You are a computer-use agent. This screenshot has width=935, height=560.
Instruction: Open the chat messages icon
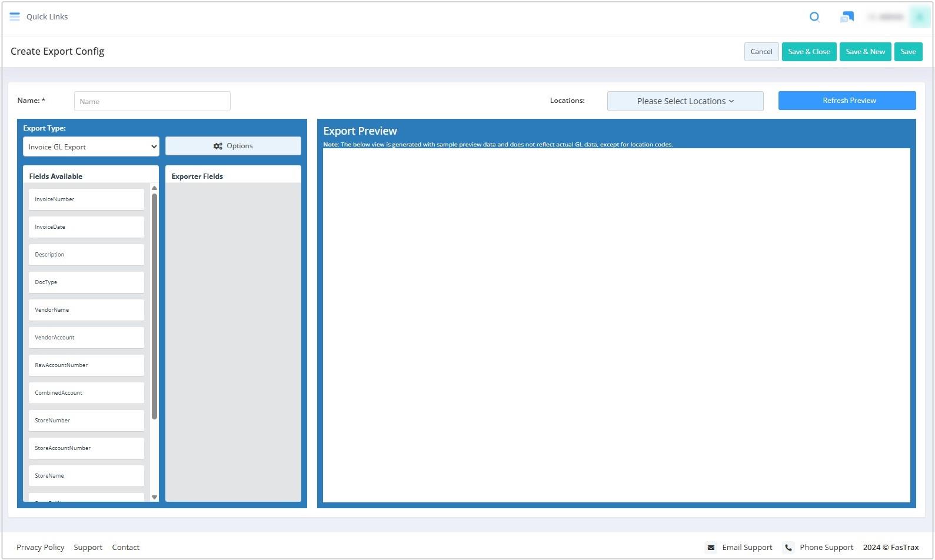(x=847, y=17)
